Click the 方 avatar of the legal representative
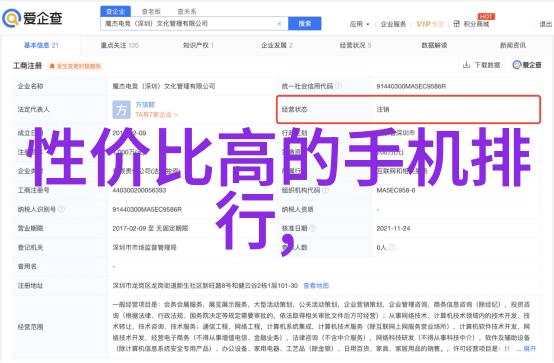Image resolution: width=554 pixels, height=363 pixels. 121,110
